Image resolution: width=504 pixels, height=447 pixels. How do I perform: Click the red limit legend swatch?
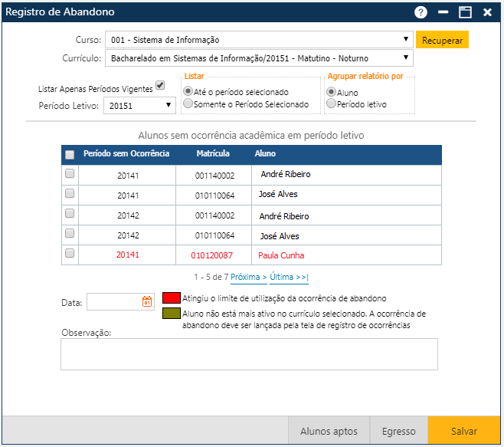(171, 298)
